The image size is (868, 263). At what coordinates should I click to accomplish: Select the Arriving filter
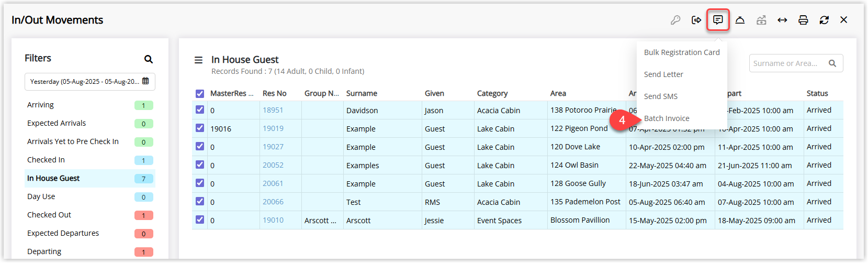tap(90, 105)
